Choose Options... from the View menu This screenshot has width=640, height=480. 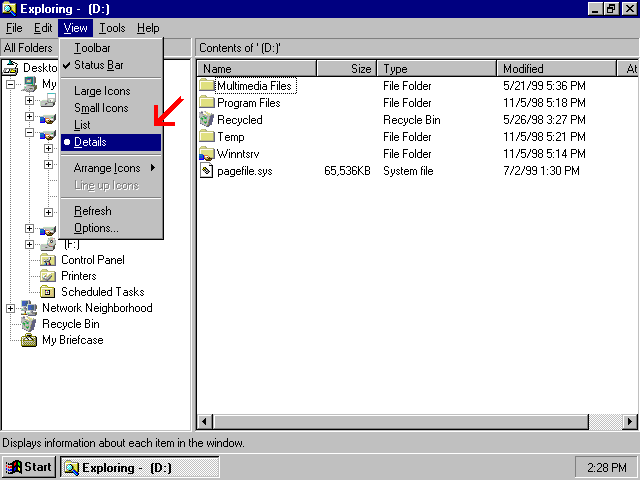(111, 228)
